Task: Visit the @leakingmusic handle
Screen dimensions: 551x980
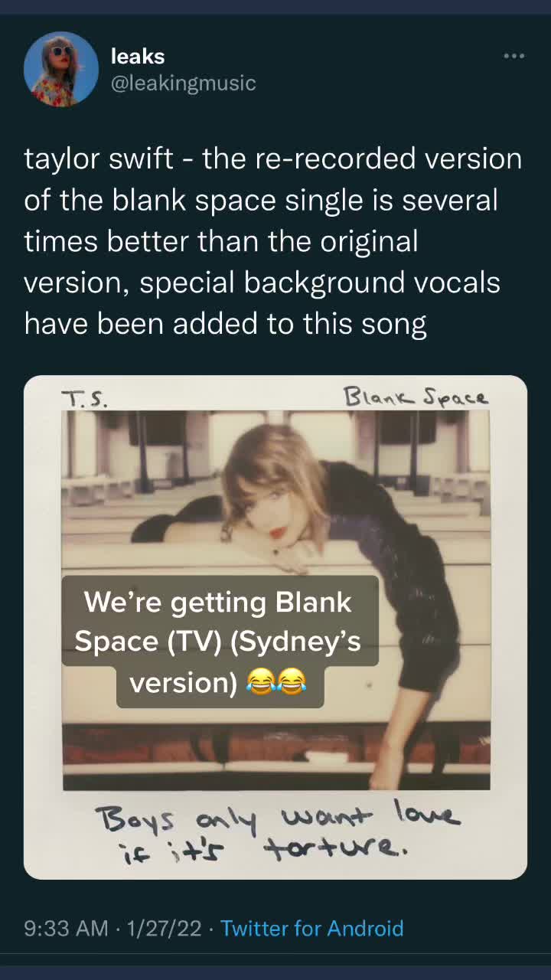Action: (x=184, y=83)
